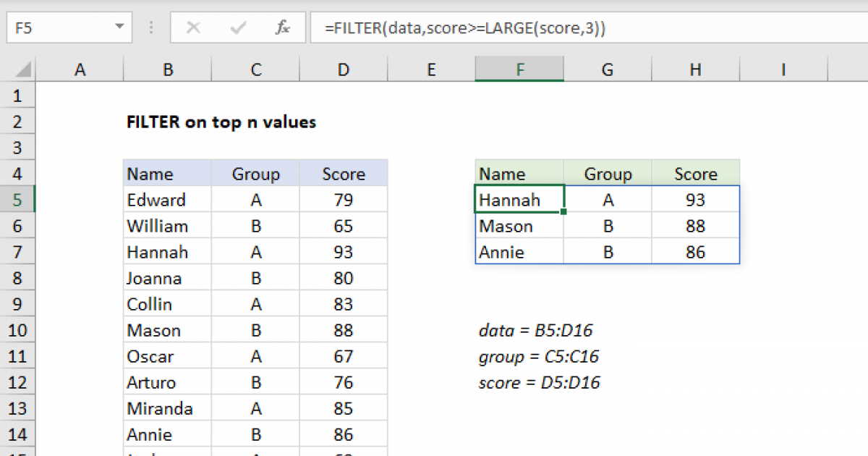Screen dimensions: 868x456
Task: Select row 10 by clicking its header
Action: point(18,330)
